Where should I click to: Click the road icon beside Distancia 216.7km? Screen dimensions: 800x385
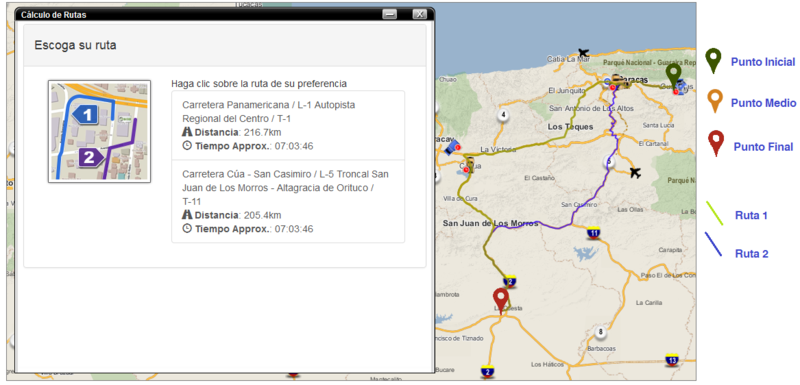187,132
